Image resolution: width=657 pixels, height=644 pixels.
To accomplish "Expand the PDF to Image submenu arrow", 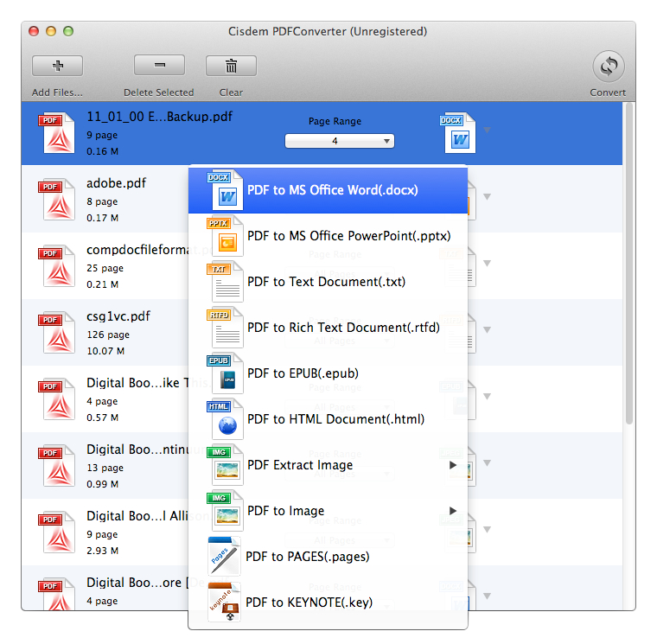I will click(x=452, y=510).
